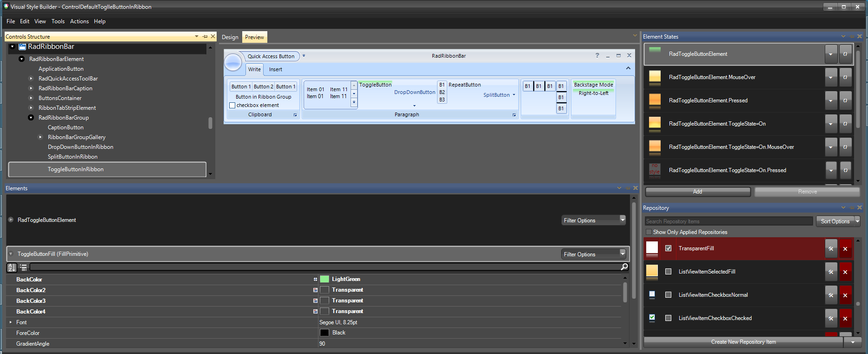
Task: Edit the ListViewItemCheckboxChecked repository item
Action: [x=831, y=318]
